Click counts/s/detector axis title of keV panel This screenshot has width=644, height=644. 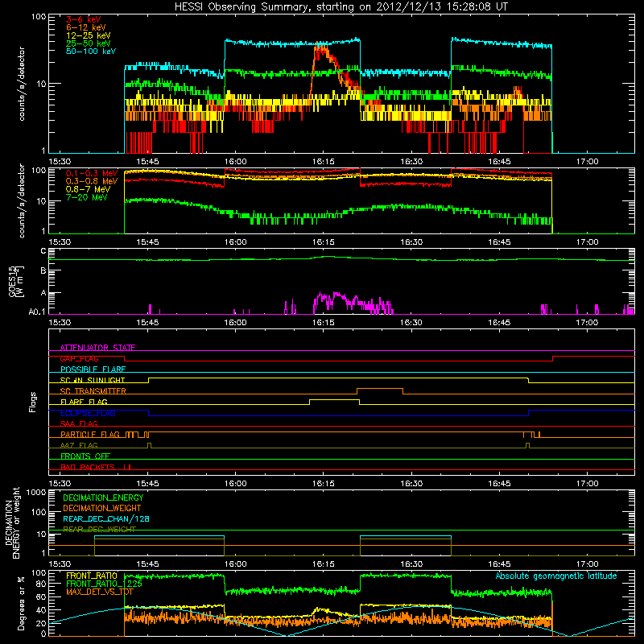[22, 84]
